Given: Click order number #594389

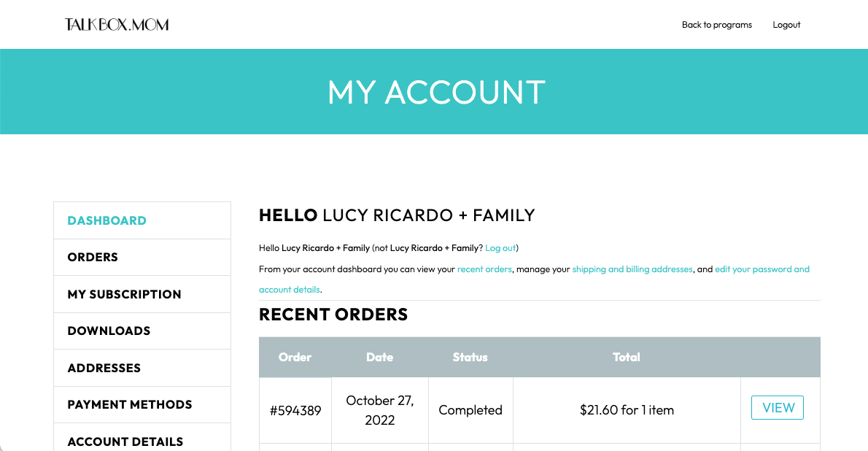Looking at the screenshot, I should tap(295, 410).
